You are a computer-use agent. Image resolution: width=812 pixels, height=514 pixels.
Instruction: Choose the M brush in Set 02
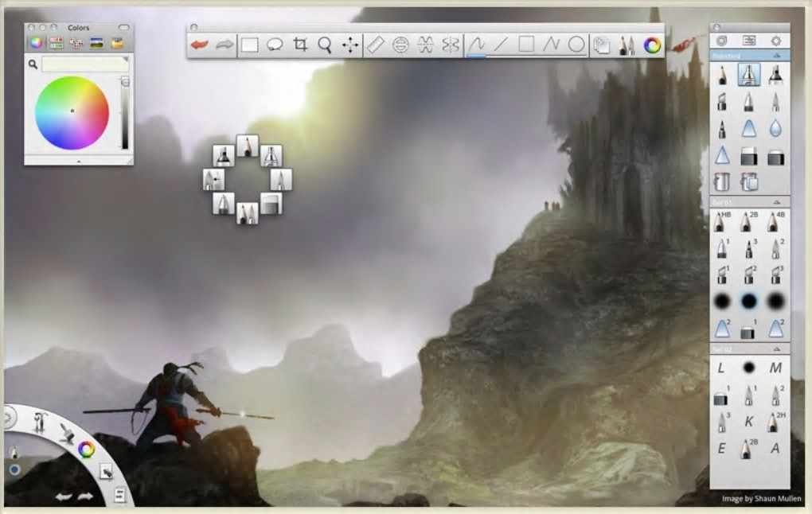[775, 368]
